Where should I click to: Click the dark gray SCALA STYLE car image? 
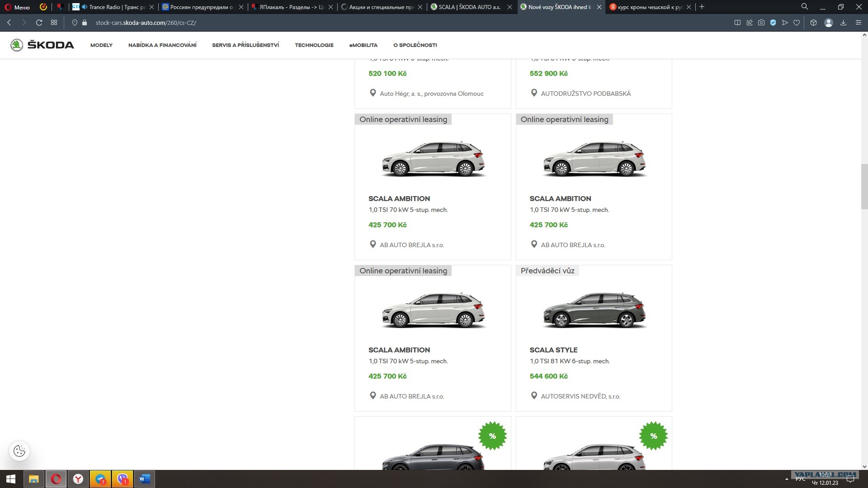pos(594,310)
